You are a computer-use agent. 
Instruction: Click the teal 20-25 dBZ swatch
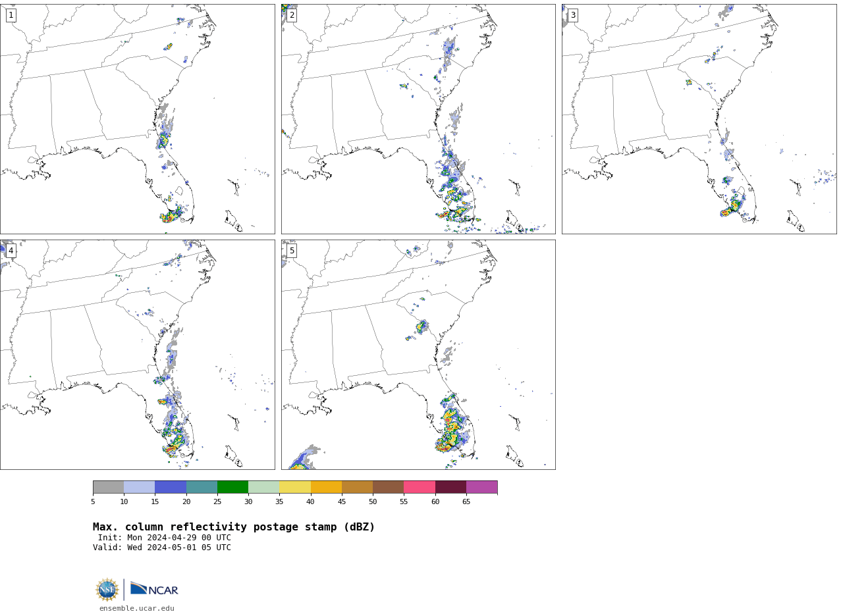(202, 487)
